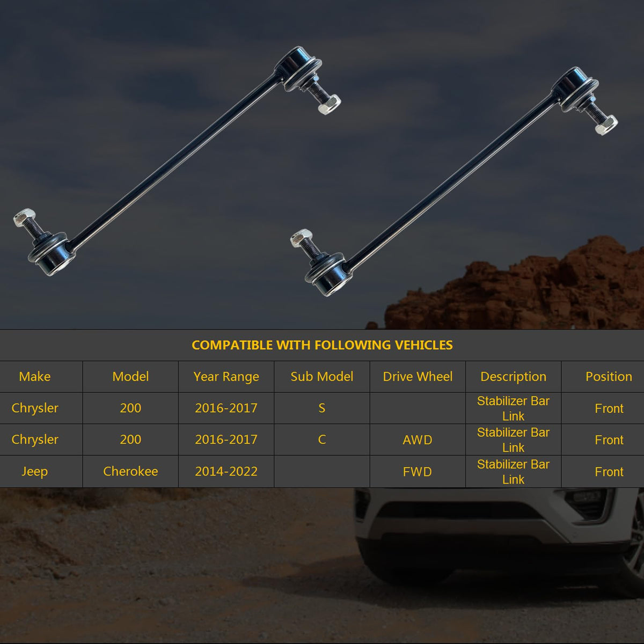Click the Description column header
This screenshot has width=644, height=644.
coord(513,377)
